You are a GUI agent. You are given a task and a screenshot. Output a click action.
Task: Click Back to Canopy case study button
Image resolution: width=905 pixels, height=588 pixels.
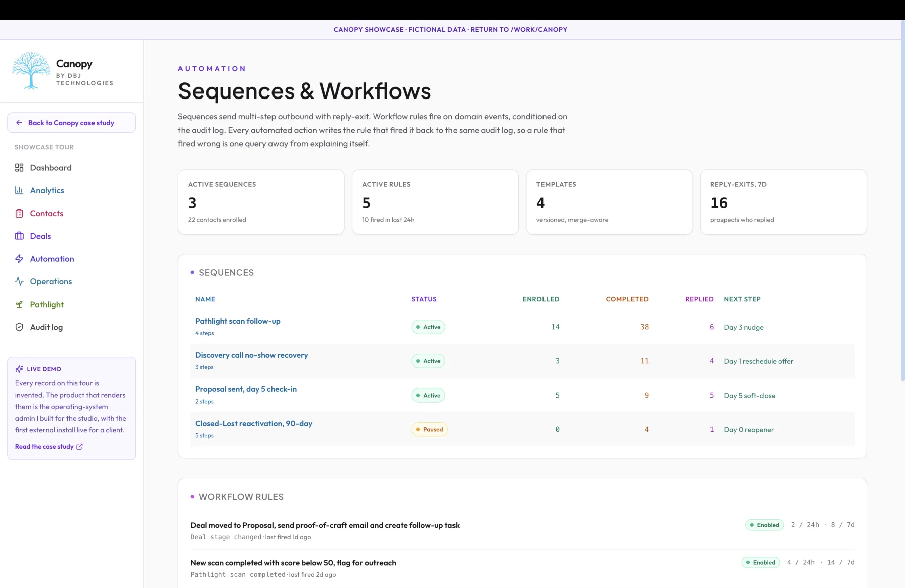tap(71, 123)
